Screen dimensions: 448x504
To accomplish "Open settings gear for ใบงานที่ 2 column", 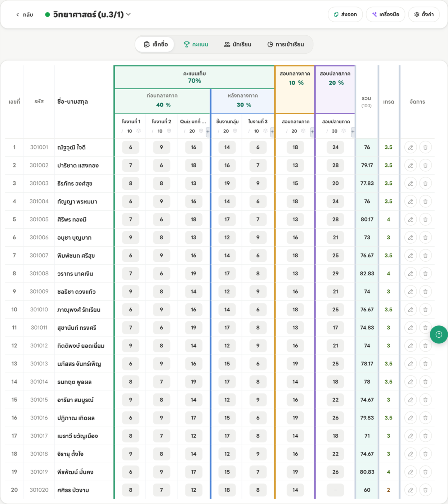I will (169, 131).
